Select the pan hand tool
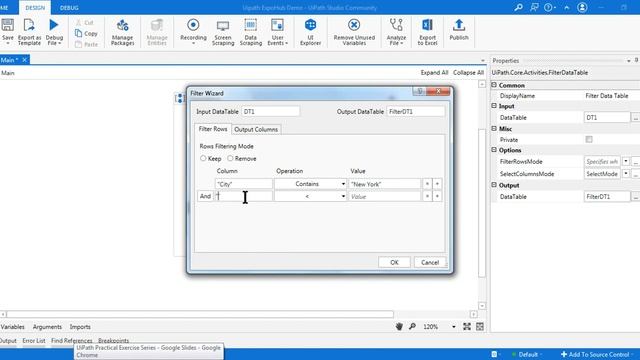 pyautogui.click(x=399, y=326)
